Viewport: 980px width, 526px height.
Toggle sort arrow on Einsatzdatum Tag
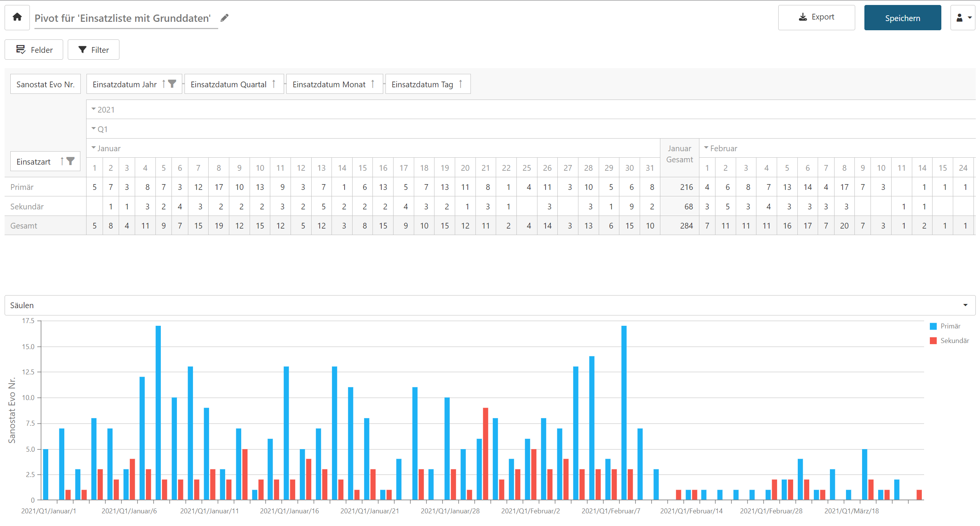[x=461, y=84]
